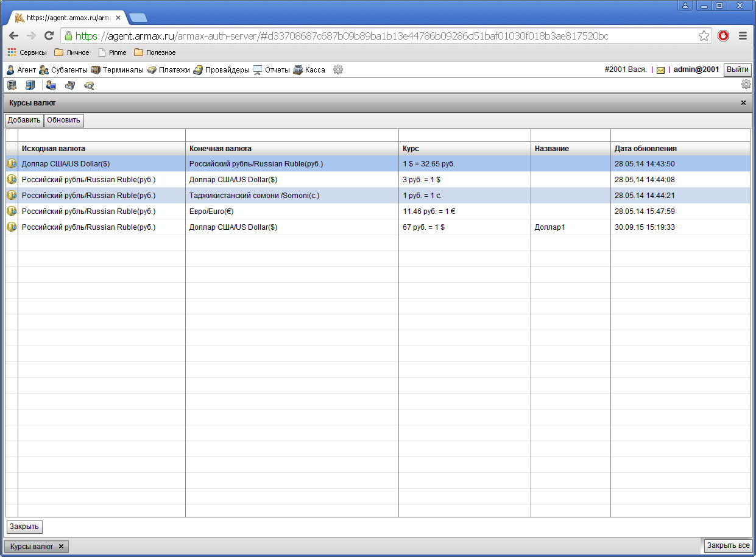Open the settings gear at the toolbar's right end
The width and height of the screenshot is (756, 557).
click(746, 85)
